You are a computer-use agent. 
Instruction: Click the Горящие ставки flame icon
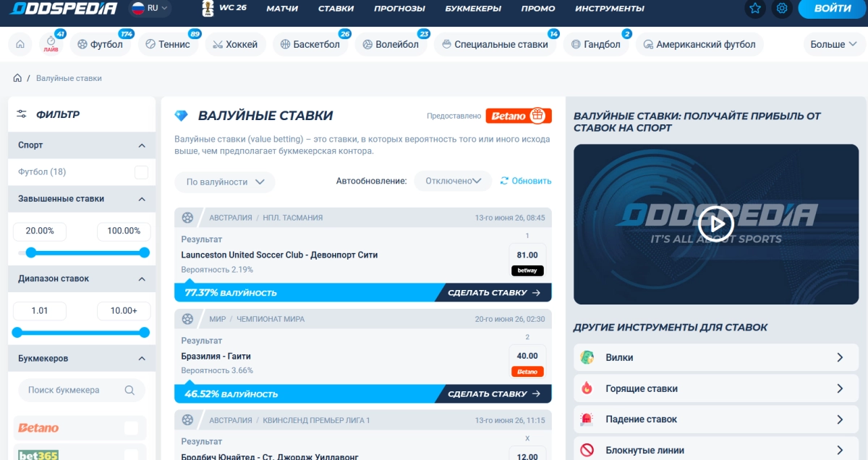[x=587, y=388]
